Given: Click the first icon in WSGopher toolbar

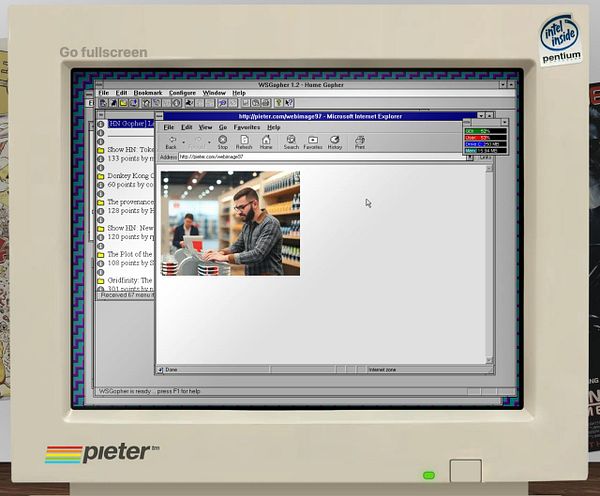Looking at the screenshot, I should [x=103, y=103].
